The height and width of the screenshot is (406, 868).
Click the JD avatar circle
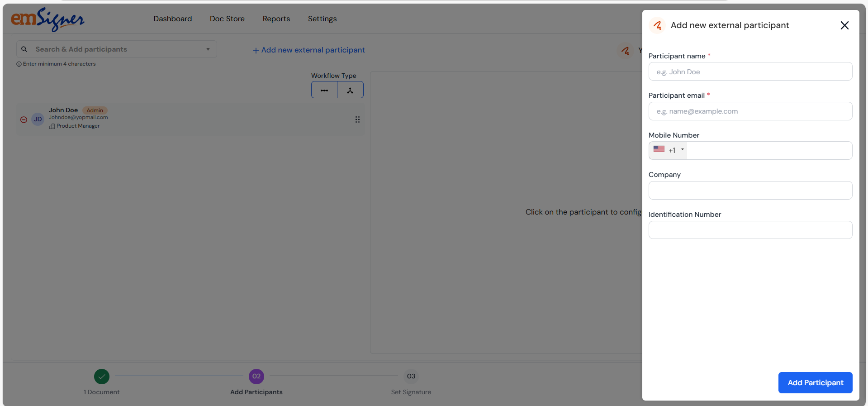[38, 119]
